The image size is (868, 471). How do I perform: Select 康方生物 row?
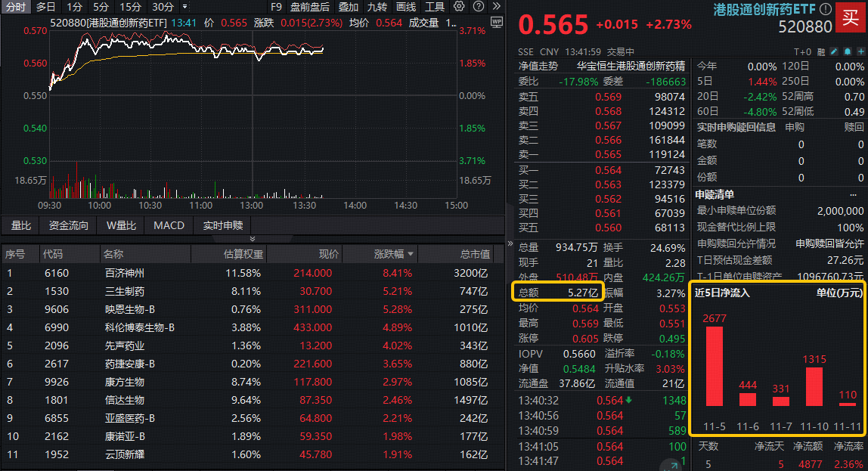coord(253,382)
